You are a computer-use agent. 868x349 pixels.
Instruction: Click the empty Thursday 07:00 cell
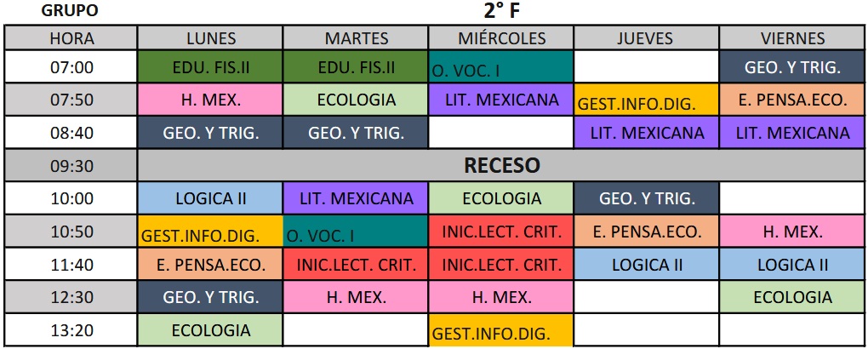pos(647,67)
